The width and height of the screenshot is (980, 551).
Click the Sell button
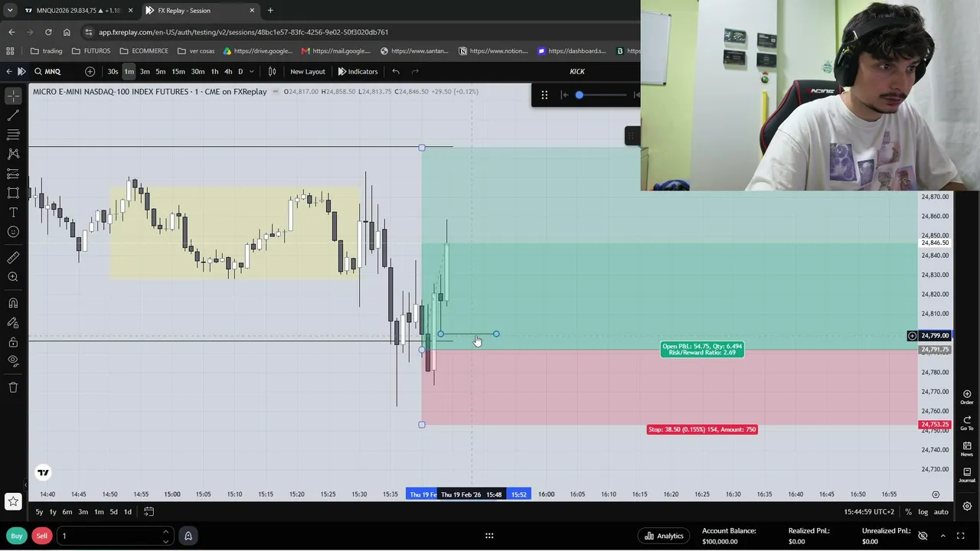tap(41, 536)
